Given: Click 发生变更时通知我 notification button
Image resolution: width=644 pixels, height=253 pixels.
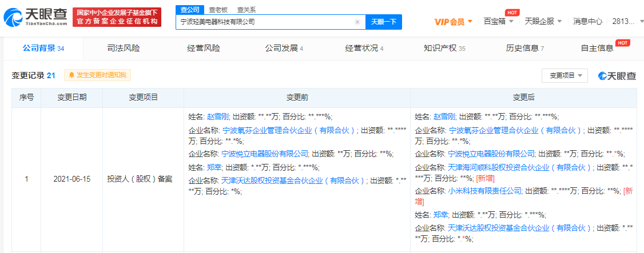Looking at the screenshot, I should (x=97, y=75).
